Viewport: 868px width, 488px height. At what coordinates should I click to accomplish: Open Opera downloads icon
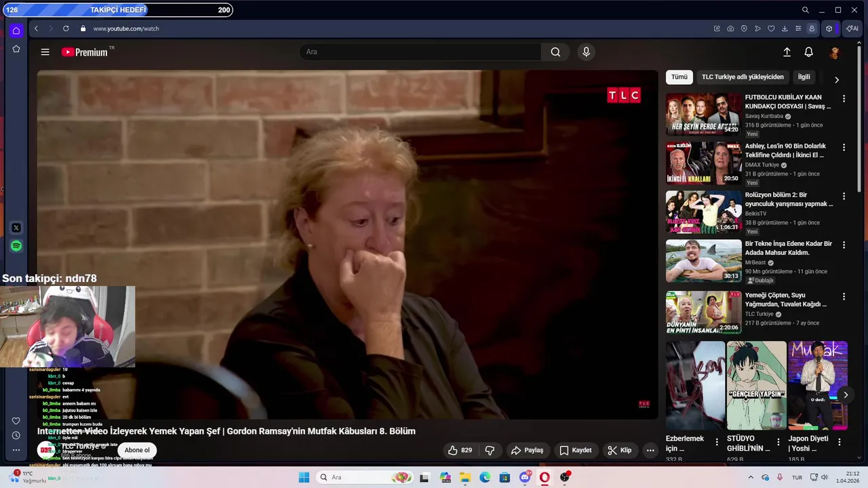785,28
